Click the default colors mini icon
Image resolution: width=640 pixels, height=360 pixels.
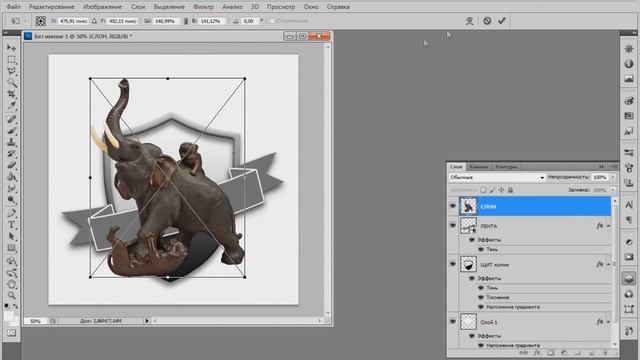pos(7,305)
